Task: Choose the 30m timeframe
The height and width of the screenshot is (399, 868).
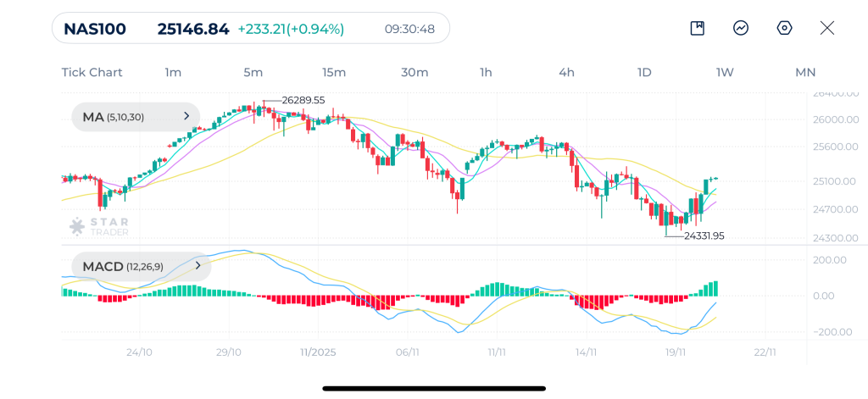Action: click(x=415, y=72)
